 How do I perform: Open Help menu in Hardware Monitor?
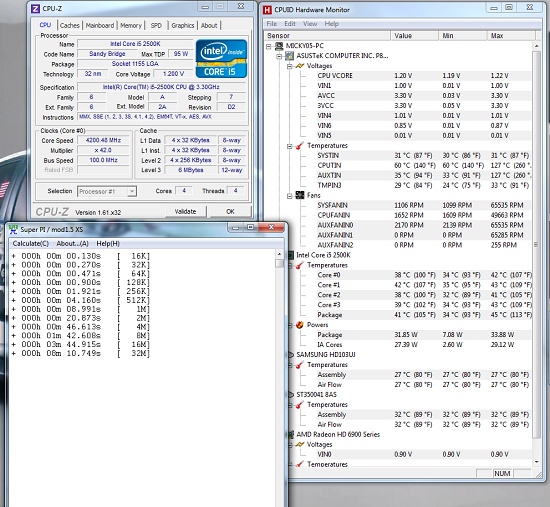pos(331,24)
